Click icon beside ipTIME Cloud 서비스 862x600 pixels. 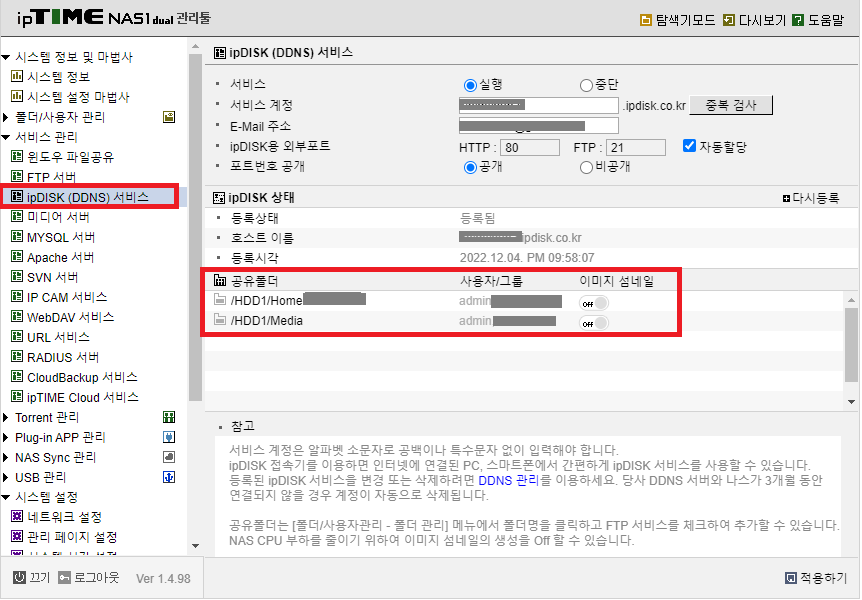(17, 397)
